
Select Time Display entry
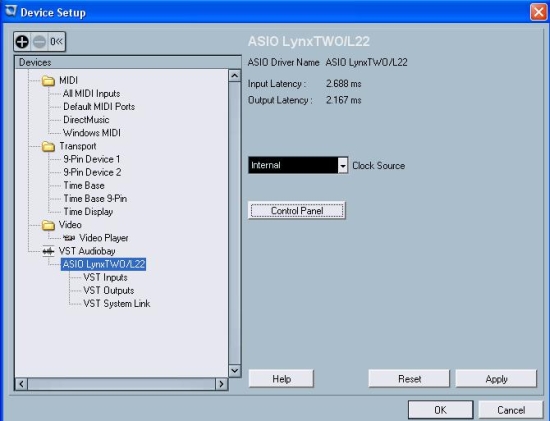pos(88,212)
